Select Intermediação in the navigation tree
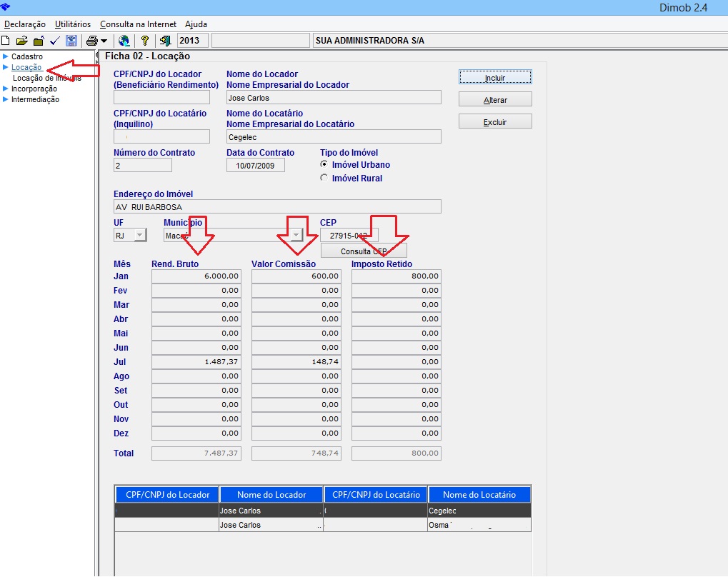This screenshot has width=728, height=577. pos(35,99)
